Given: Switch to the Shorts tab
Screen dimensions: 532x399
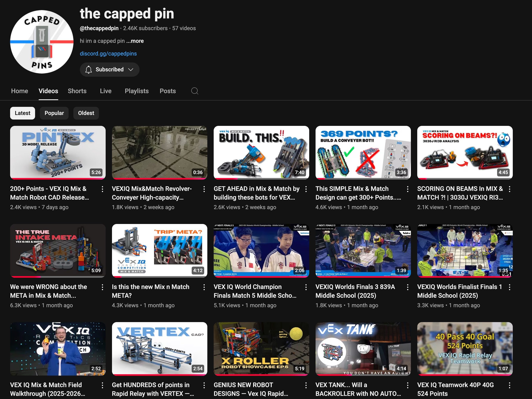Looking at the screenshot, I should tap(77, 91).
